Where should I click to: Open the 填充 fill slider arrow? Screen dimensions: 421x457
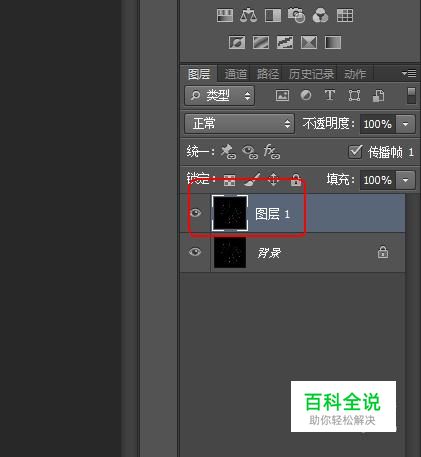405,180
